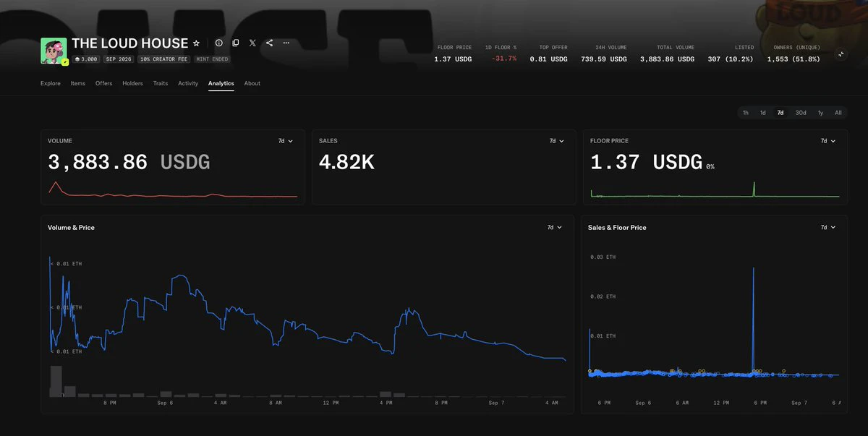Open the Holders tab

[132, 83]
